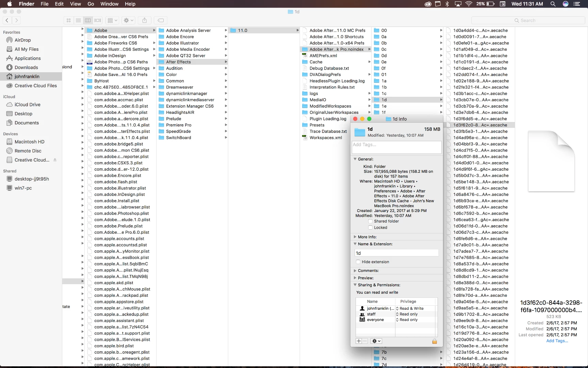The width and height of the screenshot is (588, 368).
Task: Toggle Locked checkbox in 1d Info
Action: coord(370,228)
